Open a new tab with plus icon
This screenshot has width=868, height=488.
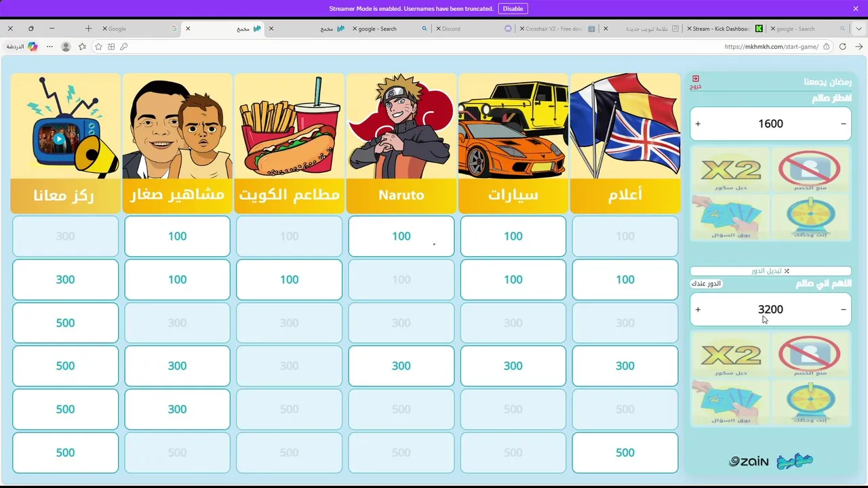click(x=88, y=28)
